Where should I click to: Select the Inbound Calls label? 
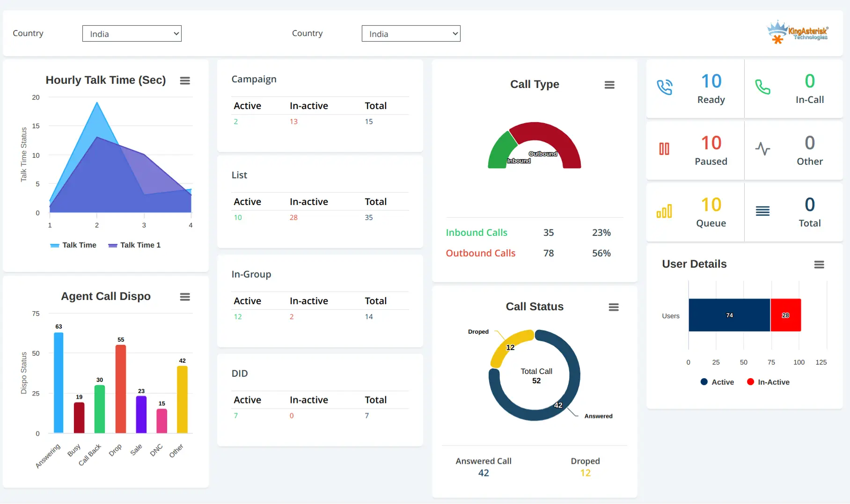pos(476,233)
